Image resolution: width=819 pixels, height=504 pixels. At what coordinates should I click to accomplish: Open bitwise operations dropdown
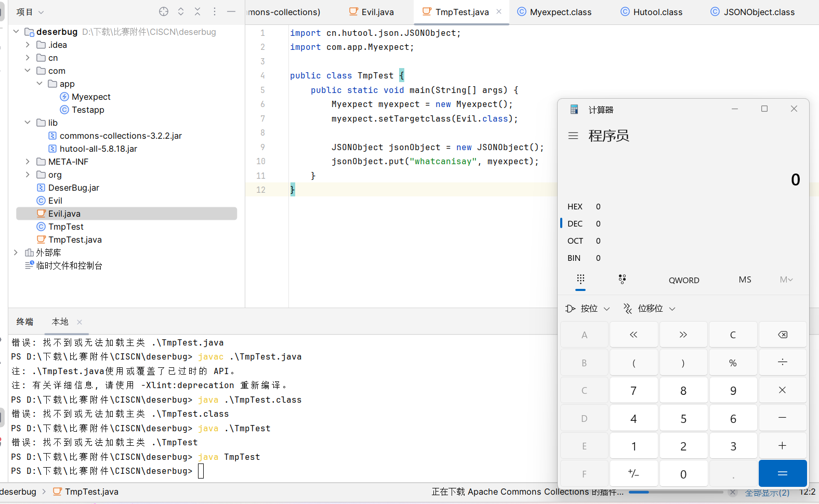588,309
